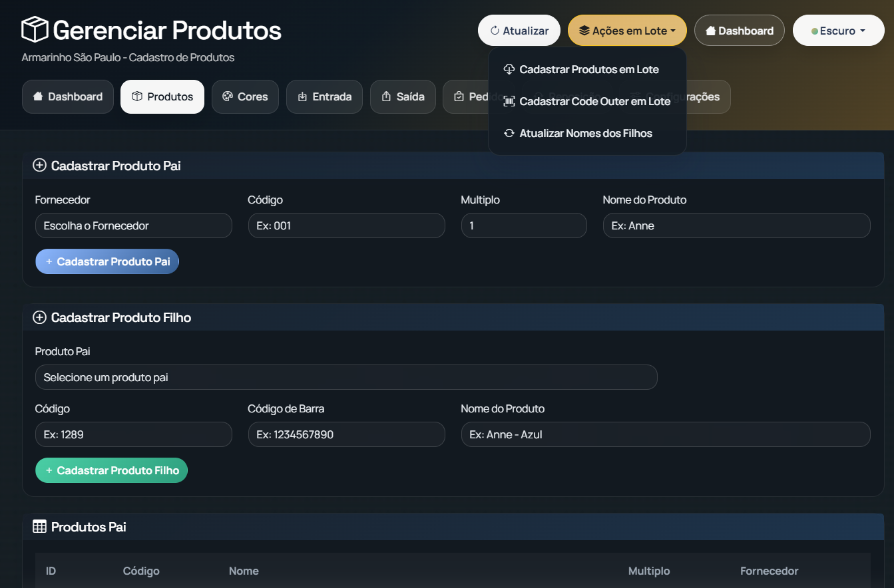Focus Nome do Produto field with Ex: Anne

[x=736, y=225]
